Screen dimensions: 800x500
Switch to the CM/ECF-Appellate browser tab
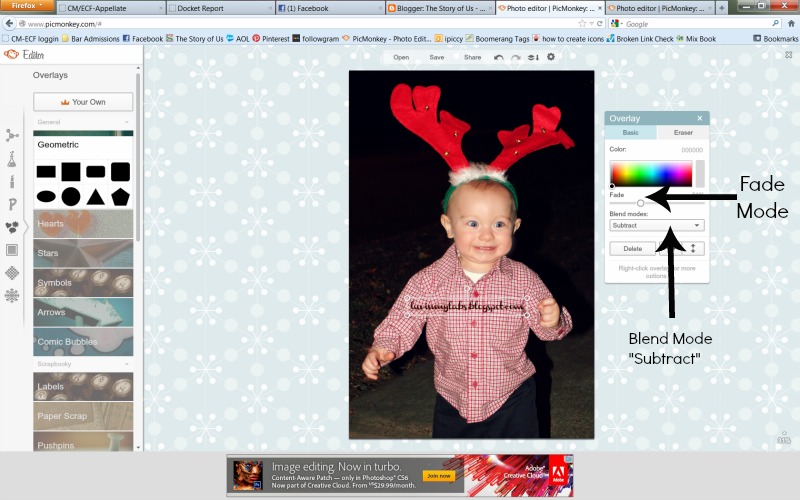coord(110,8)
